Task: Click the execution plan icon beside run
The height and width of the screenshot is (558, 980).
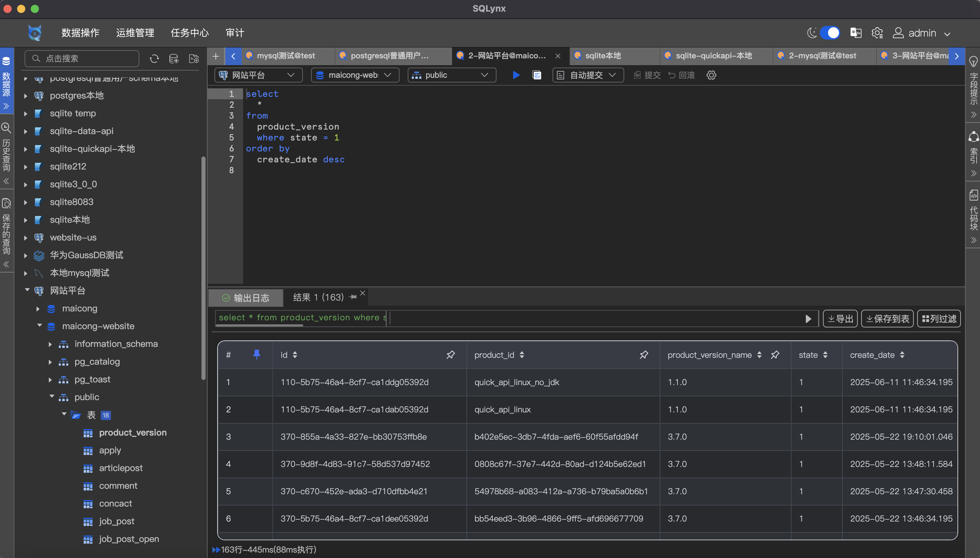Action: tap(537, 75)
